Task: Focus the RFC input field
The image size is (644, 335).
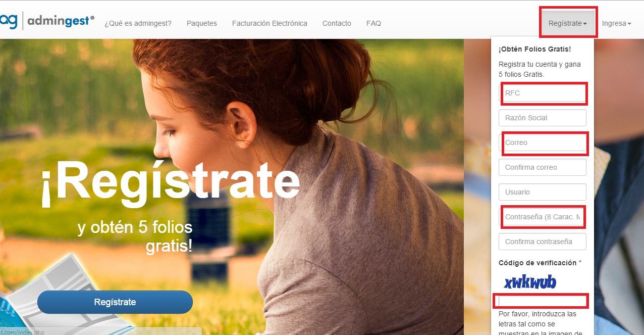Action: [x=543, y=93]
